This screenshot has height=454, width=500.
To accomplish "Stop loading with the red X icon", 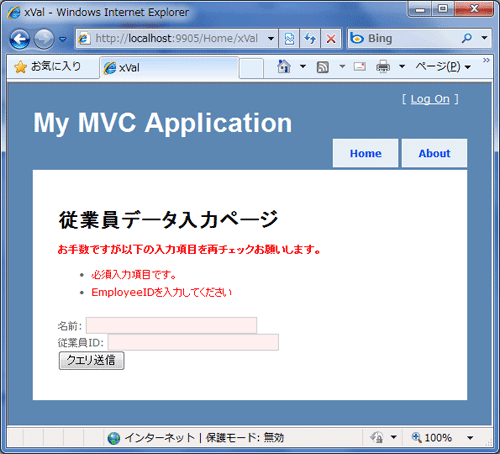I will coord(331,39).
